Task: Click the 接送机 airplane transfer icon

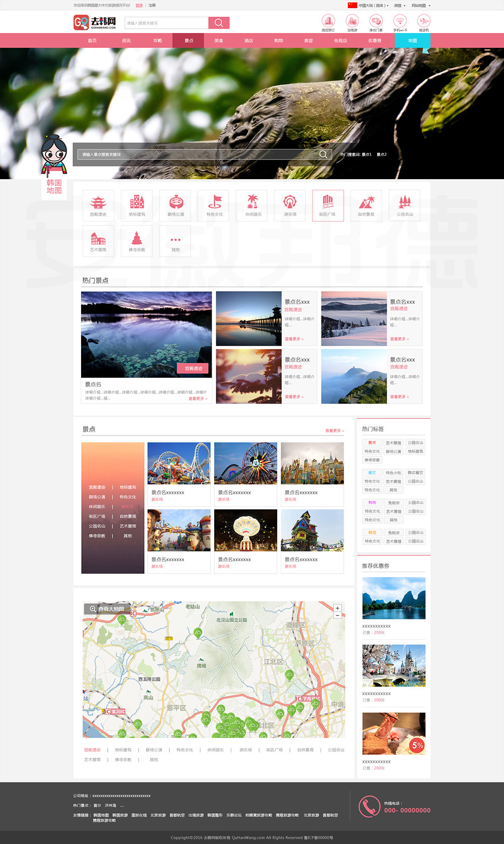Action: pyautogui.click(x=424, y=21)
